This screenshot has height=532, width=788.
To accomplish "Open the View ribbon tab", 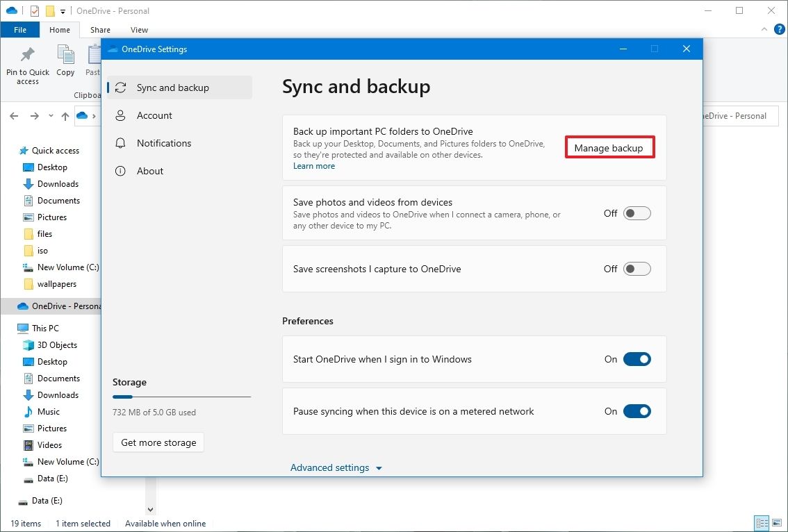I will pyautogui.click(x=139, y=30).
